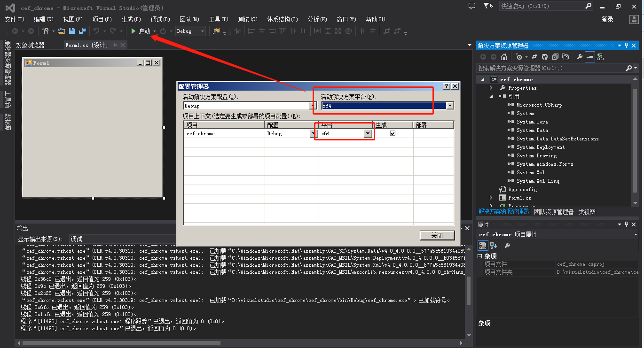Click the View Class Diagram icon in Solution Explorer
The image size is (644, 348).
coord(600,57)
